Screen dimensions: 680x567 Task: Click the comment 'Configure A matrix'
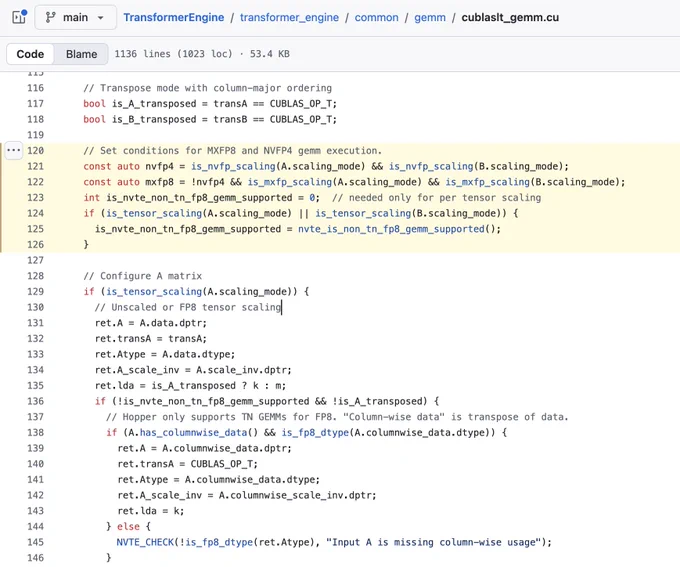click(143, 276)
